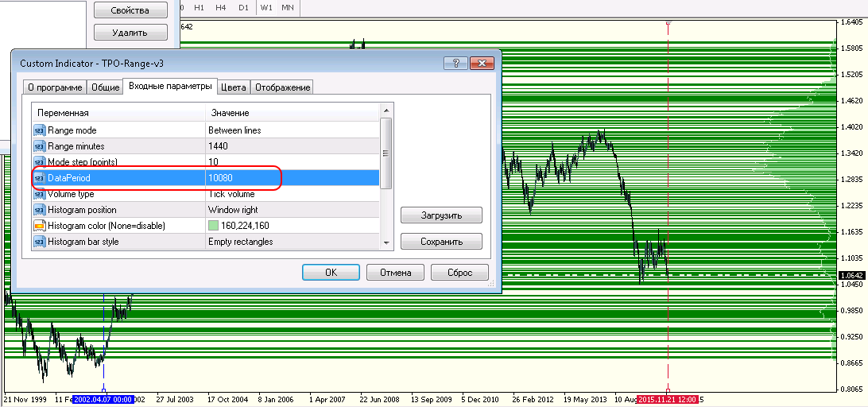Select the 160,224,160 histogram color swatch
868x407 pixels.
point(214,226)
